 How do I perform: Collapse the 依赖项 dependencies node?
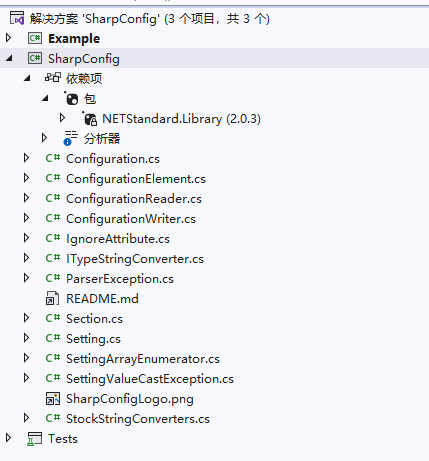tap(27, 78)
